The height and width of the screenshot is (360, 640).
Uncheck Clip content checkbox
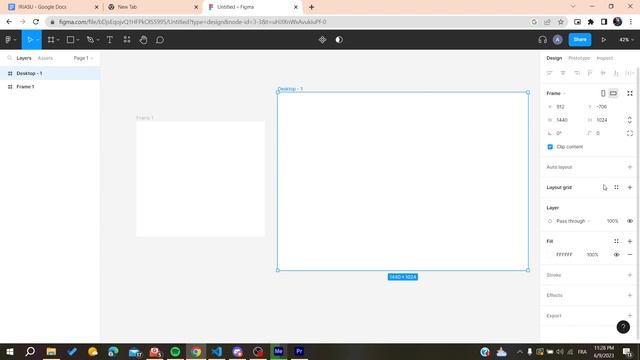[550, 147]
